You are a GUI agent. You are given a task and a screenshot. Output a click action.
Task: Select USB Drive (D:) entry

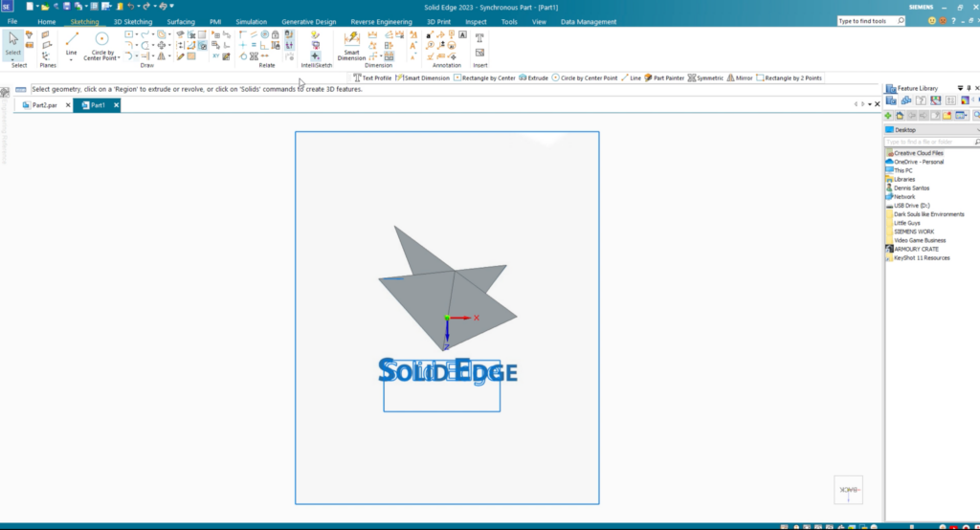point(907,206)
